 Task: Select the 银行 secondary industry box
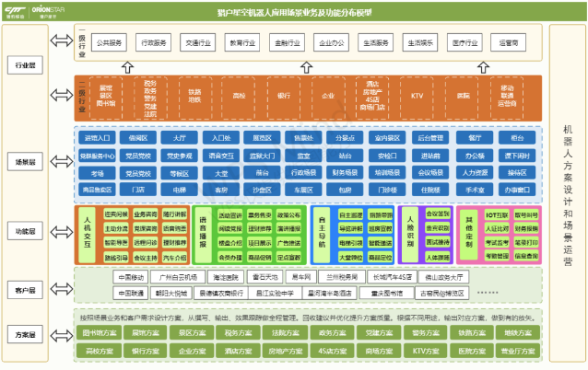tap(284, 98)
